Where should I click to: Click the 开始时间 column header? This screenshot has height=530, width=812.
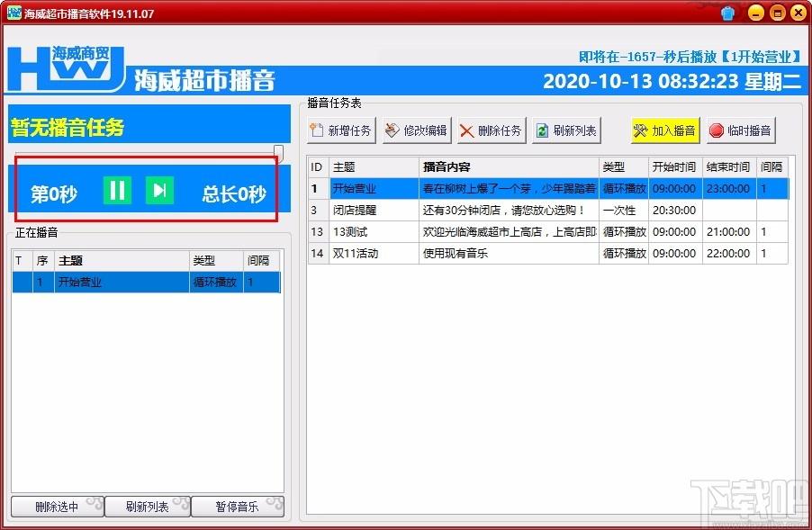click(x=675, y=166)
